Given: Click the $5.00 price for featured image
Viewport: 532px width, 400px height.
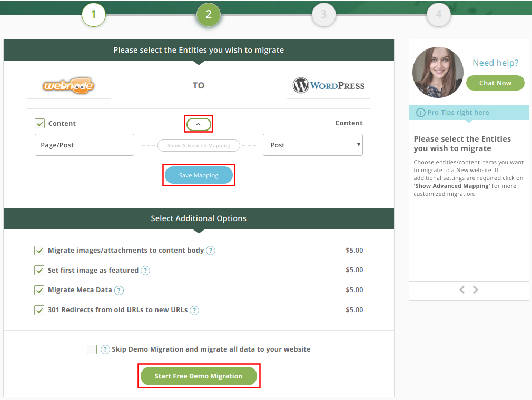Looking at the screenshot, I should [x=354, y=270].
